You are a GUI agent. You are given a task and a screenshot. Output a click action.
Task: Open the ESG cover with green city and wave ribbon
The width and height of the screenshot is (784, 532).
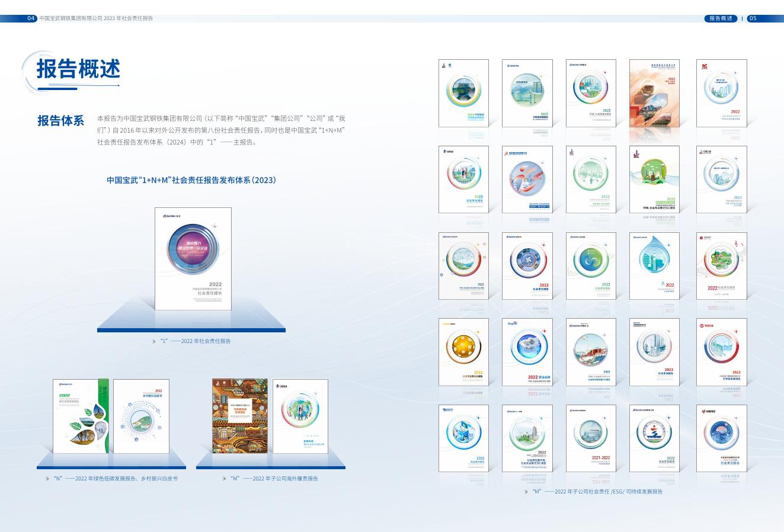(x=654, y=180)
